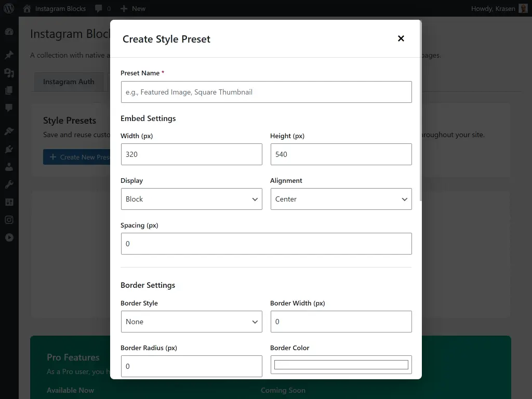Image resolution: width=532 pixels, height=399 pixels.
Task: Click the Comments speech bubble icon
Action: tap(8, 108)
